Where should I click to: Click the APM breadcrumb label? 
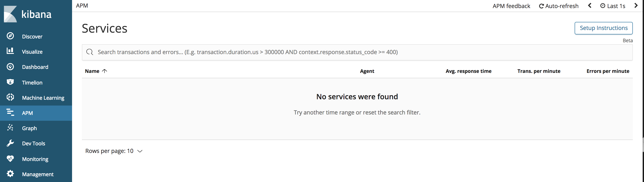(x=82, y=5)
